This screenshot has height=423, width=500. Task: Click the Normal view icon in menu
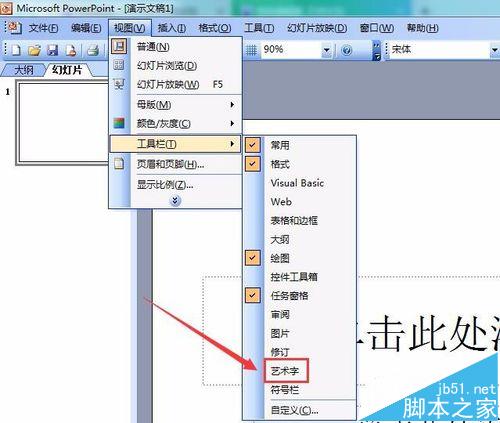click(119, 46)
